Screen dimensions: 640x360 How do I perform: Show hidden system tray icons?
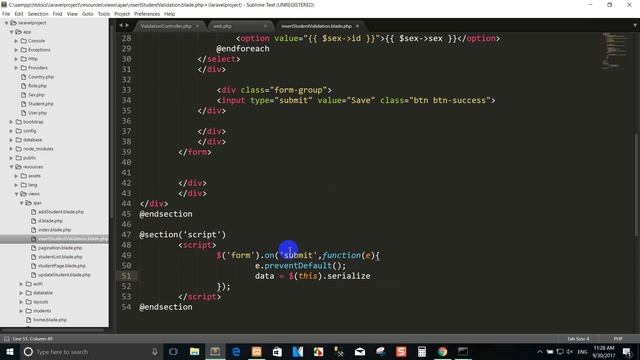[540, 351]
